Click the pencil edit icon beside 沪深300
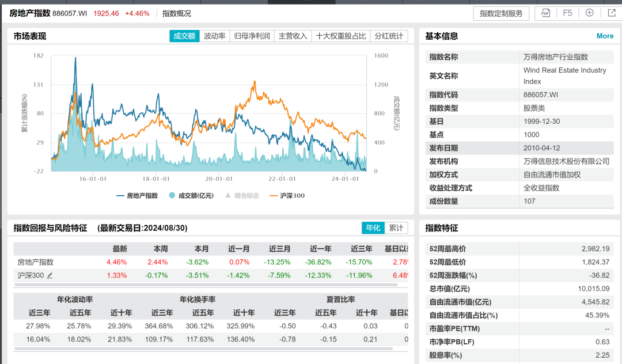The width and height of the screenshot is (622, 364). 50,275
